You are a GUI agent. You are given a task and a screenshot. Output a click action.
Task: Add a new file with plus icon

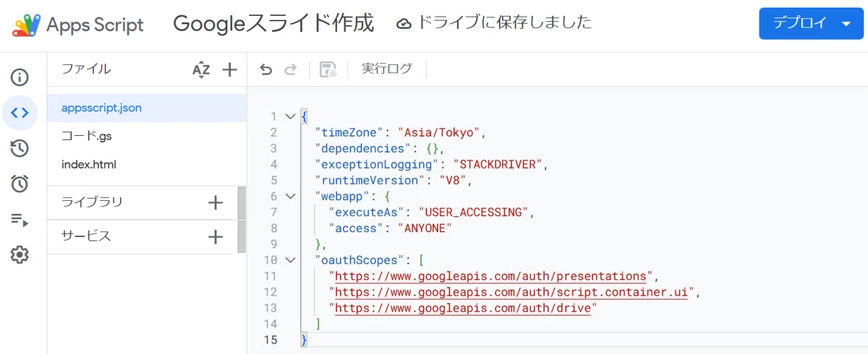pos(229,69)
